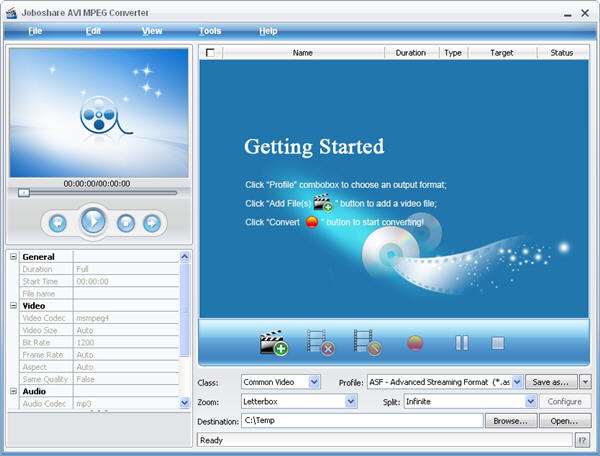Open the arrow menu next to Save as
This screenshot has width=600, height=456.
point(585,382)
